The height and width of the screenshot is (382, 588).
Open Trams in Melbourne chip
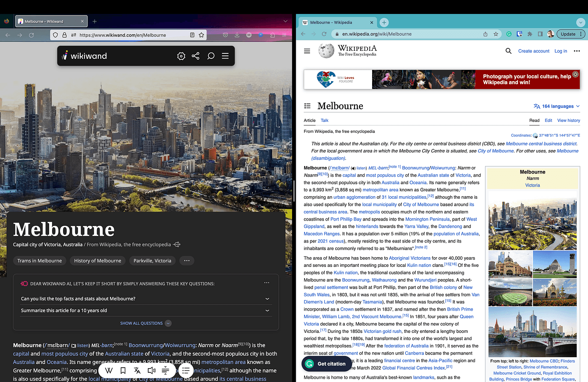(x=39, y=261)
